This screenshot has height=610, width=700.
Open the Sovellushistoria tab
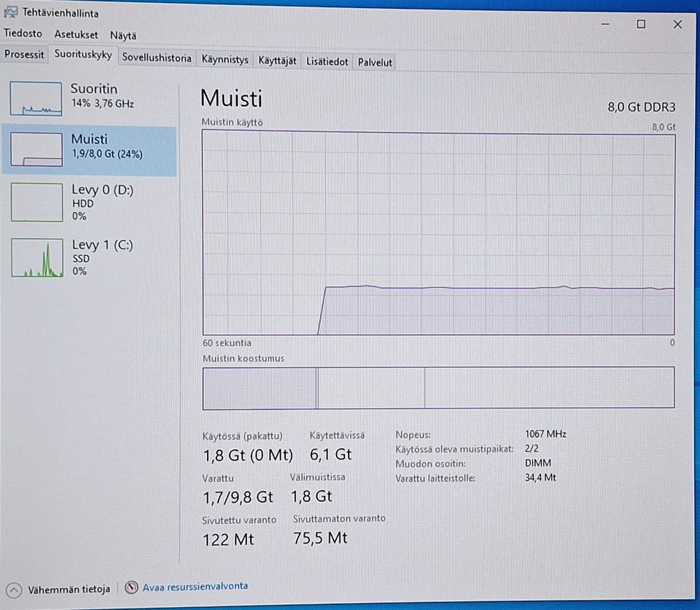point(157,58)
